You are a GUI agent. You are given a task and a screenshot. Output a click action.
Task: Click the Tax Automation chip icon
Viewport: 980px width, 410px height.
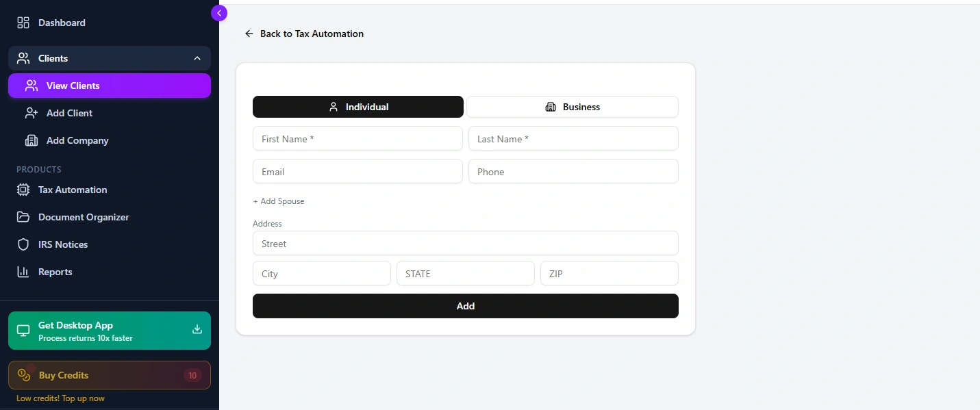[x=23, y=190]
